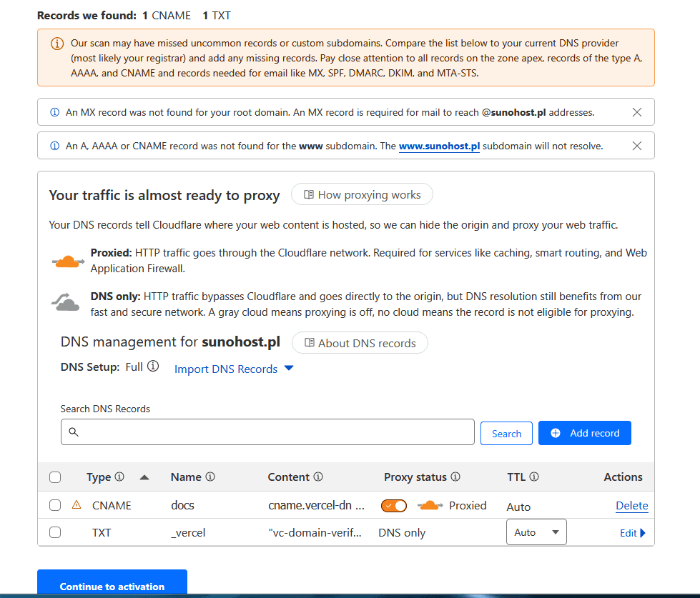Click the info icon beside Proxy status header
This screenshot has width=700, height=598.
click(455, 477)
